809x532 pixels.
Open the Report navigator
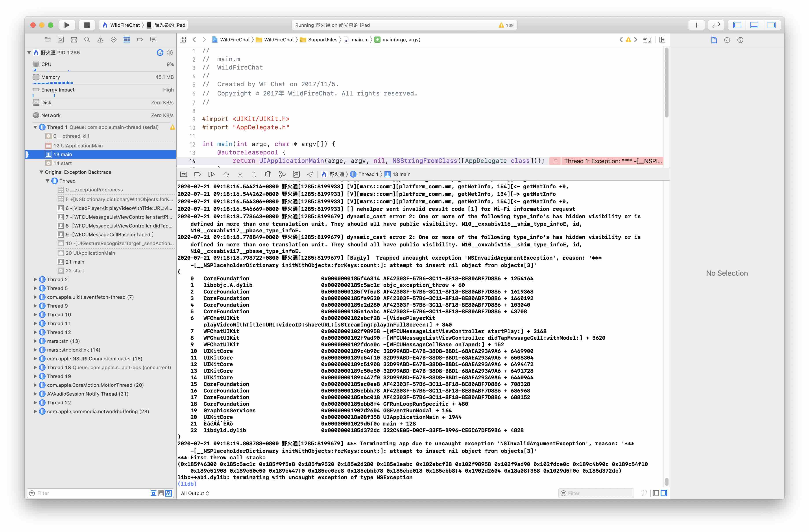(x=153, y=39)
